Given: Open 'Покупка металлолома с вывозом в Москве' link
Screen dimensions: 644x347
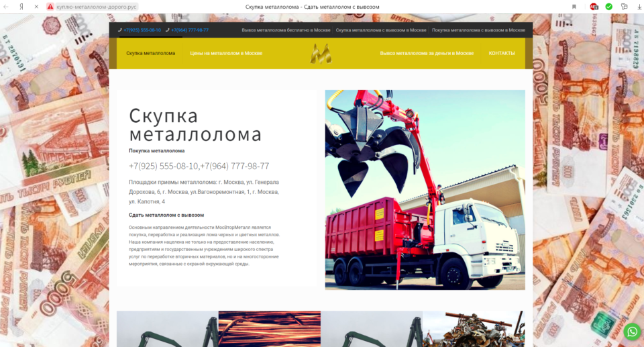Looking at the screenshot, I should (478, 30).
